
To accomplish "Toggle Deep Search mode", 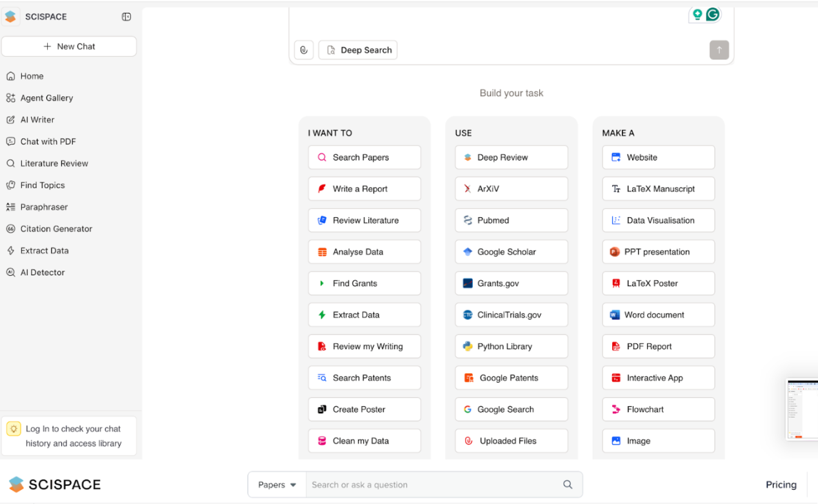I will tap(358, 50).
